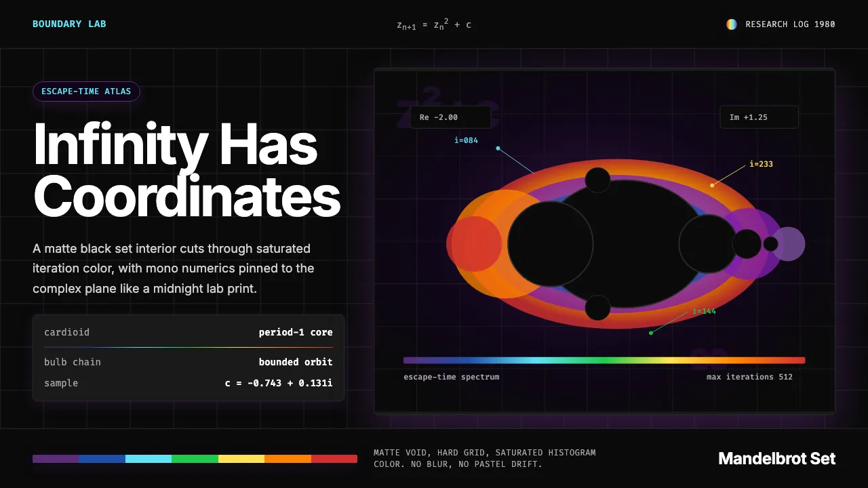Click the Re -2.00 coordinate box

450,117
